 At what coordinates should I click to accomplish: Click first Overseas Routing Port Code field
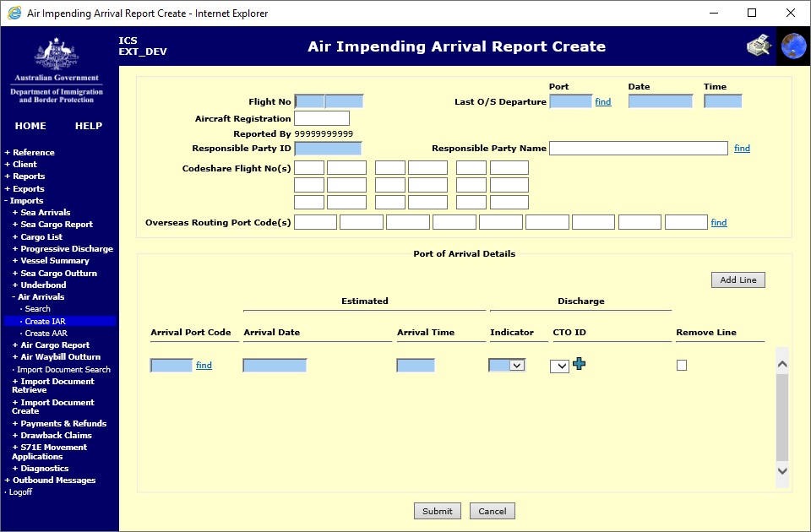tap(315, 222)
